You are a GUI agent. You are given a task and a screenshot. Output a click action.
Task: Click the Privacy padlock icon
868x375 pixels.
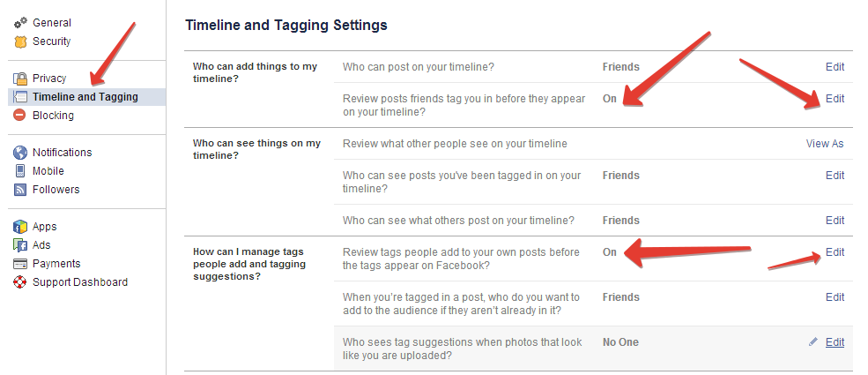coord(20,79)
